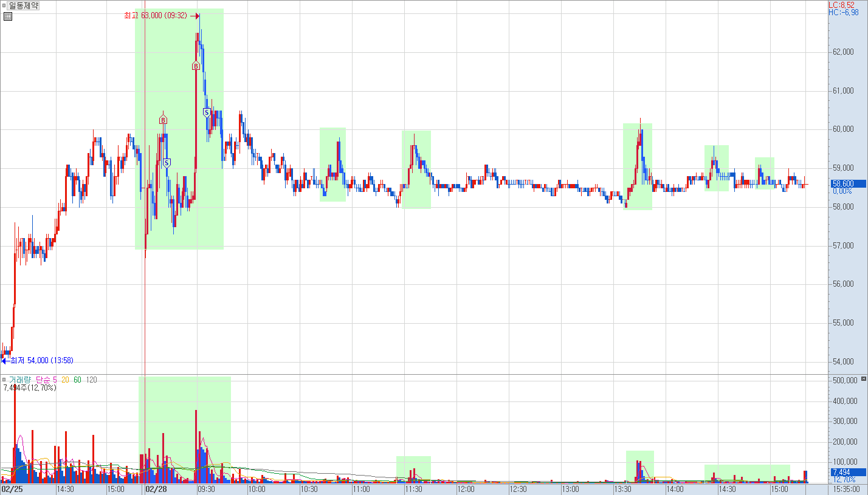
Task: Click the 500,000 volume axis label
Action: pos(846,380)
